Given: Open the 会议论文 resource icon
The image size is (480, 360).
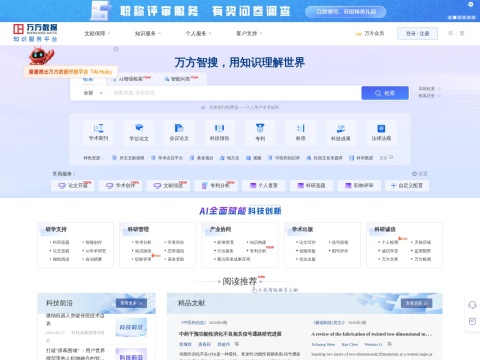Looking at the screenshot, I should (179, 132).
